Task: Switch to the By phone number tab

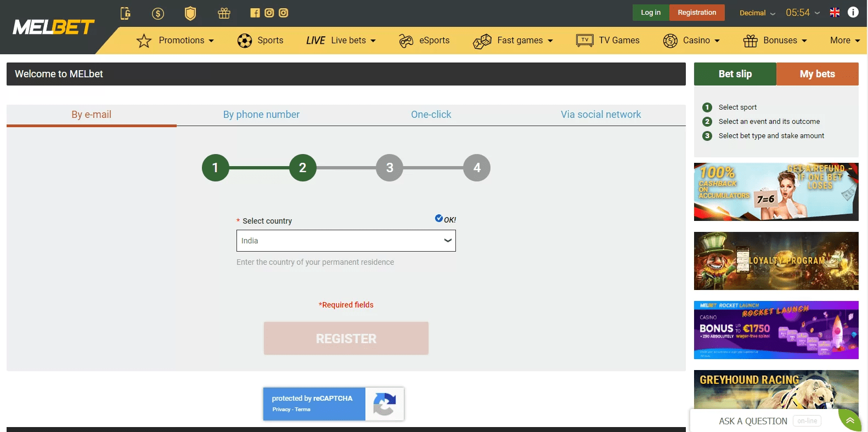Action: click(261, 115)
